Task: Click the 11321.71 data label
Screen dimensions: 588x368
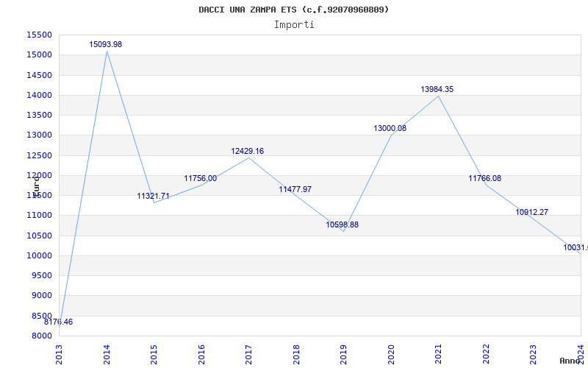Action: (153, 196)
